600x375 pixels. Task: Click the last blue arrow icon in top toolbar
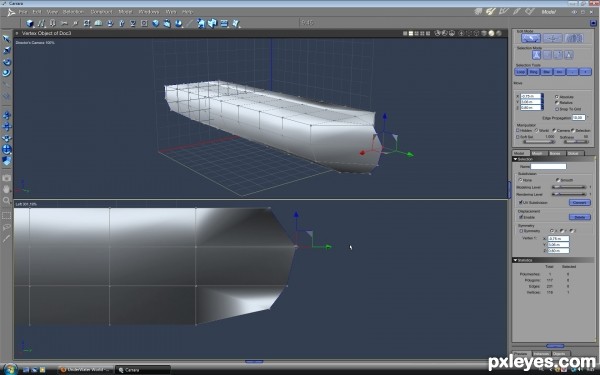[x=236, y=23]
